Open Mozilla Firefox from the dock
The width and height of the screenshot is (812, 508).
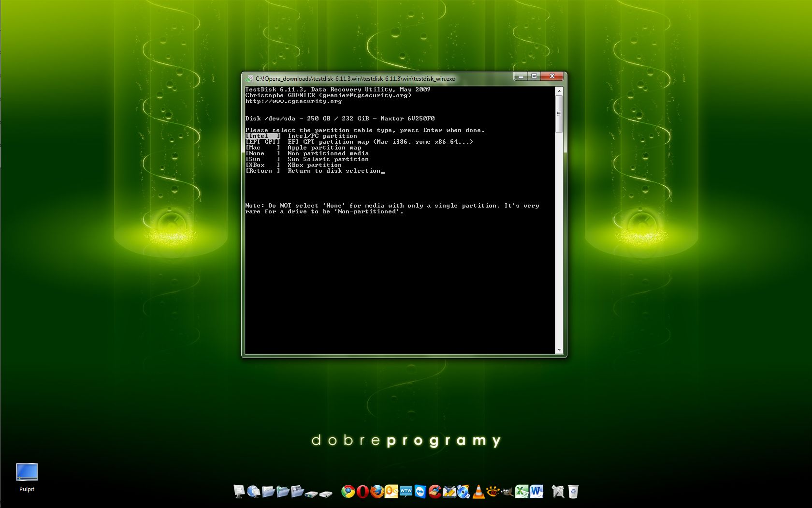pos(377,492)
